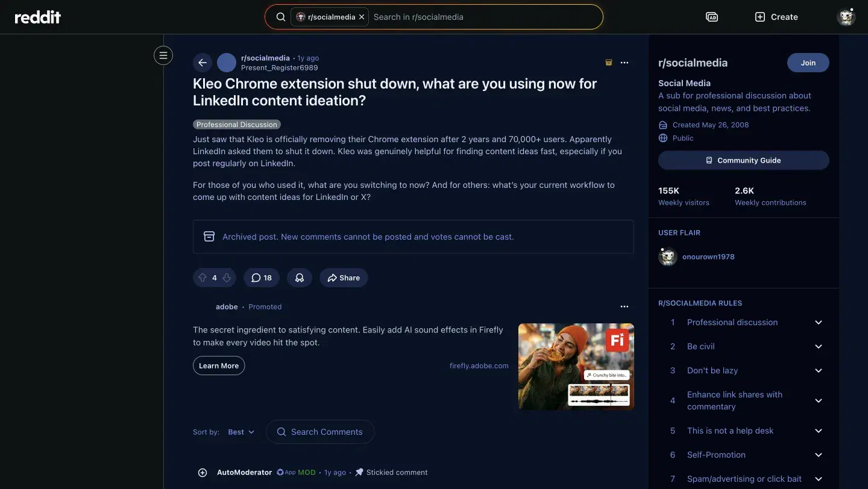Open the promoted ad overflow menu
The height and width of the screenshot is (489, 868).
click(x=624, y=307)
